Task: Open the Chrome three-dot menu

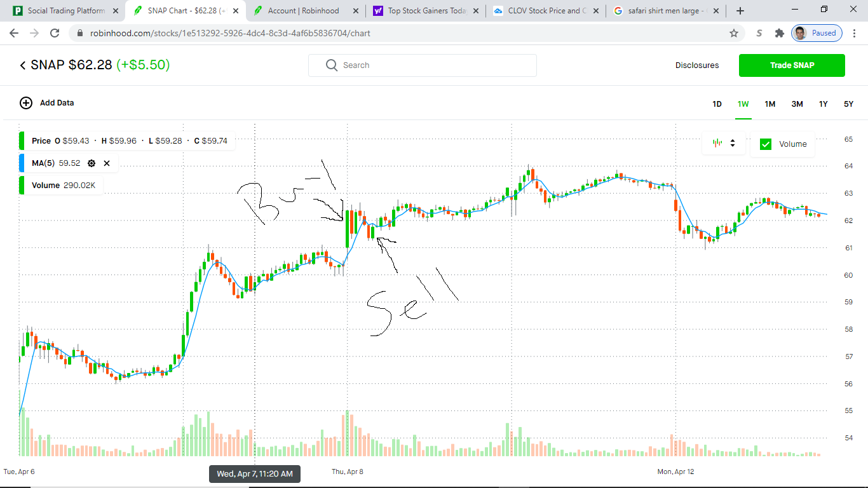Action: (855, 33)
